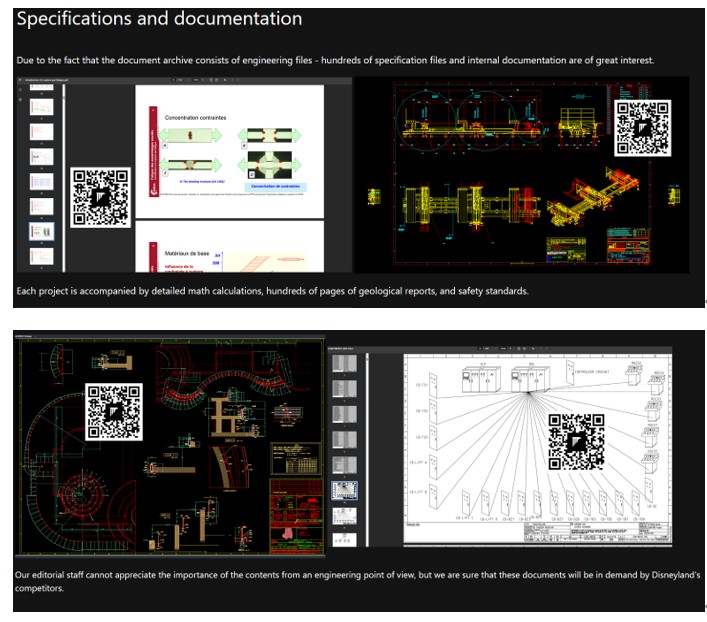
Task: Click the red vertical banner on welding slide
Action: 153,152
